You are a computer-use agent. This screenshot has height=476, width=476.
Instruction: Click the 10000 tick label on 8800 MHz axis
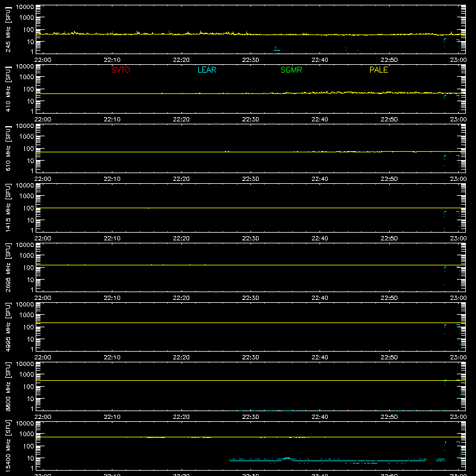(x=25, y=364)
